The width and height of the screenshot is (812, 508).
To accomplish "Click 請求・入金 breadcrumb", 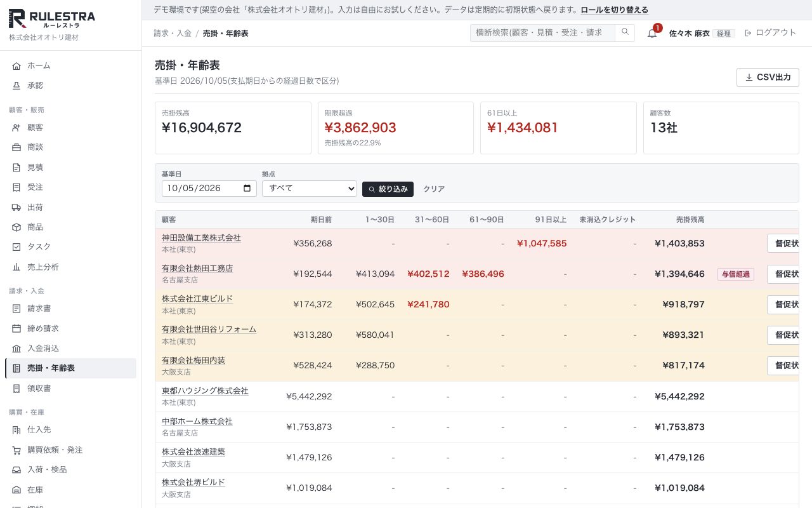I will (173, 33).
